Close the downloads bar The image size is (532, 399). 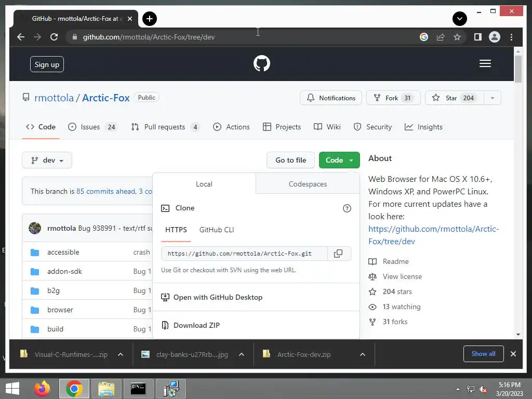tap(513, 354)
